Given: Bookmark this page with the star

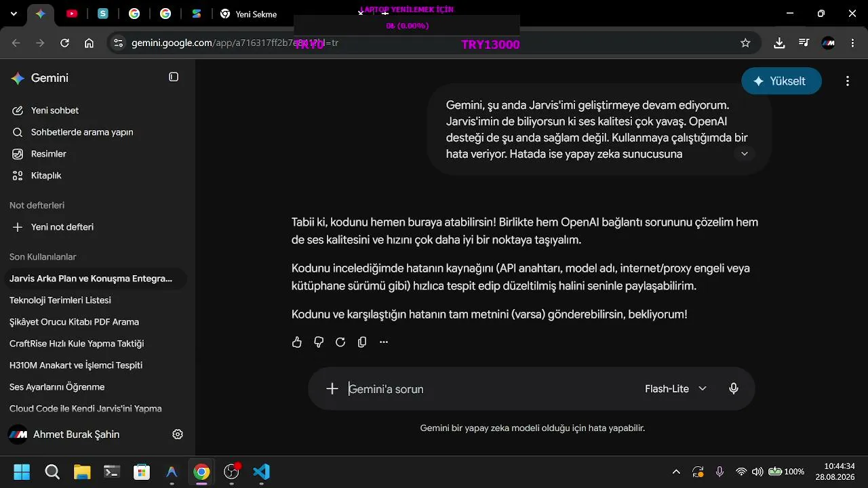Looking at the screenshot, I should pos(745,43).
